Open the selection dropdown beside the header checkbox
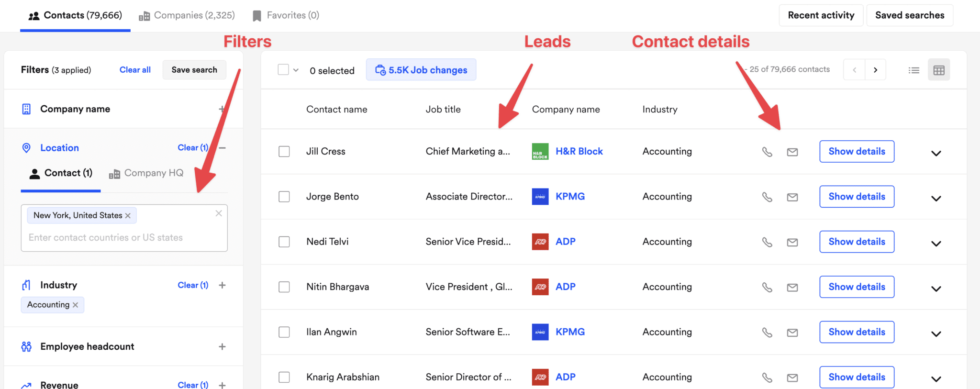This screenshot has height=389, width=980. [x=295, y=69]
